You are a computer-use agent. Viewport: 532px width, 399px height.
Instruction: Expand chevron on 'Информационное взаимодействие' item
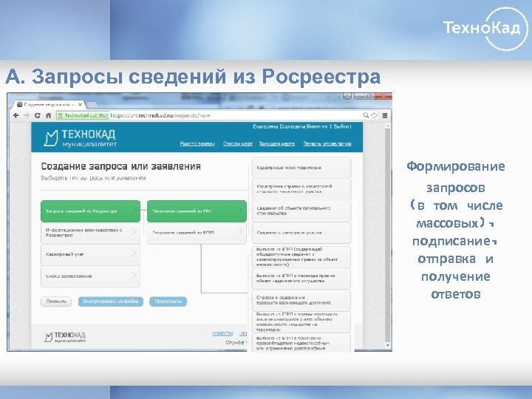pos(134,232)
